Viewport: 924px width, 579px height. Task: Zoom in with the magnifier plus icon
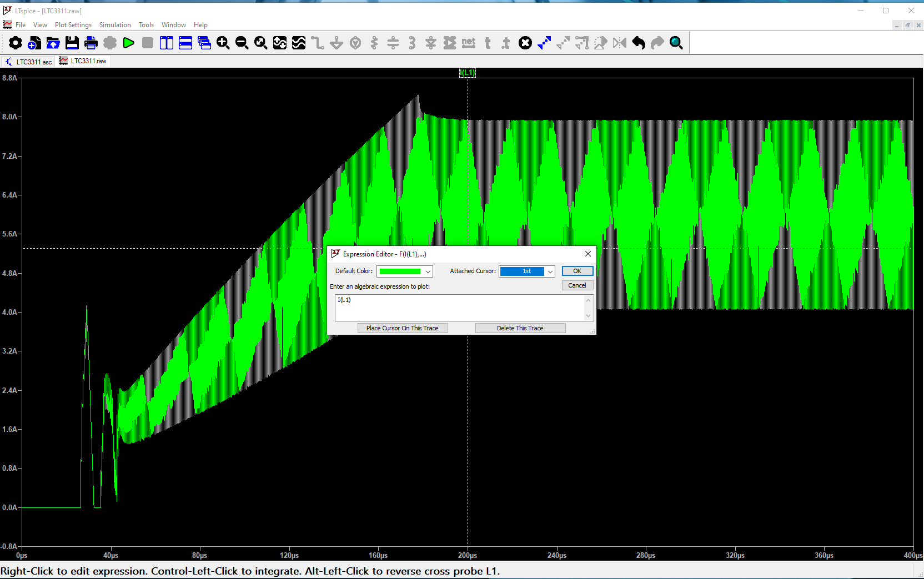point(223,43)
